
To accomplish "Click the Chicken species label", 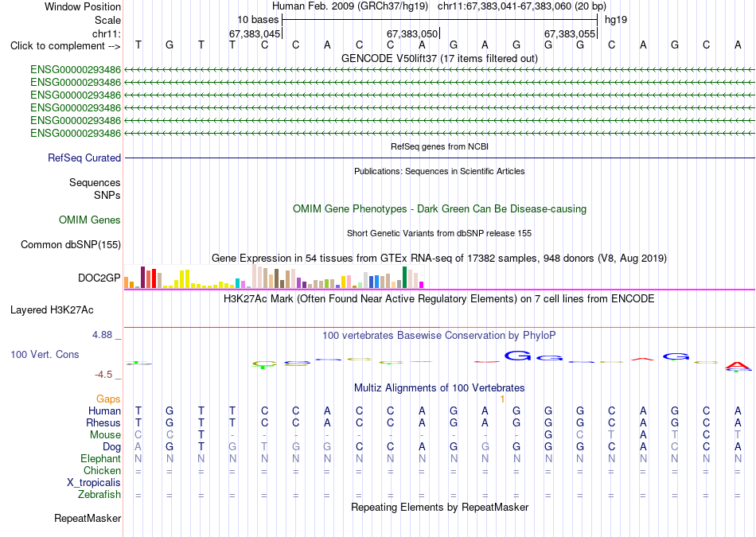I will 102,470.
